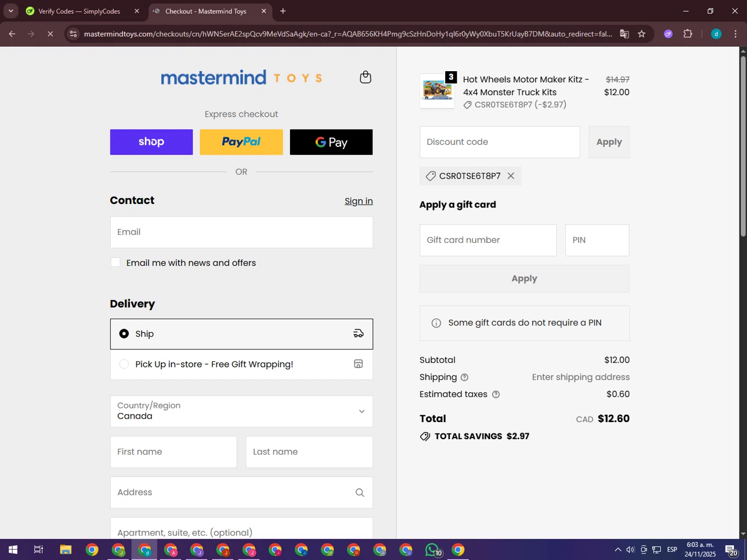747x560 pixels.
Task: Go back to previous page
Action: coord(12,34)
